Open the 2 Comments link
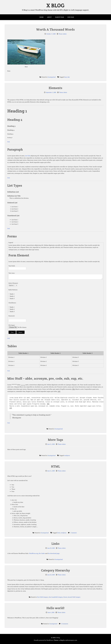The height and width of the screenshot is (644, 111). pos(65,624)
